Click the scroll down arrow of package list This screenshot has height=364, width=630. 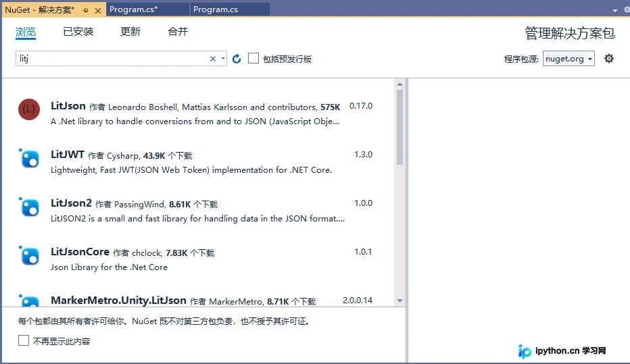399,301
